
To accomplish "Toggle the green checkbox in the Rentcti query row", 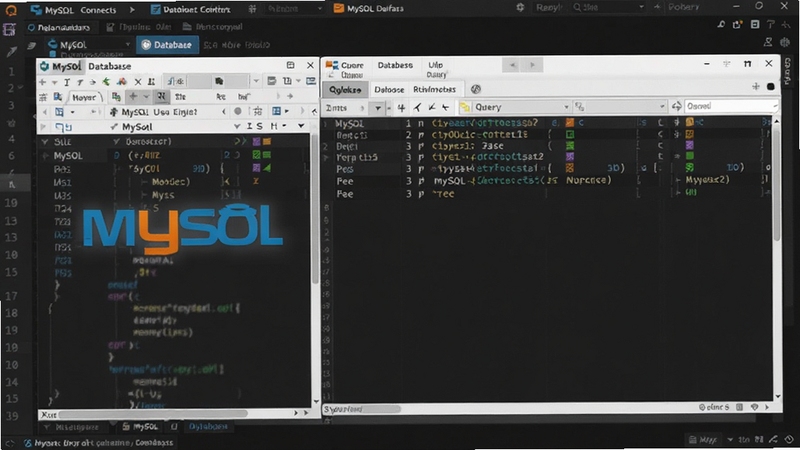I will (x=570, y=134).
